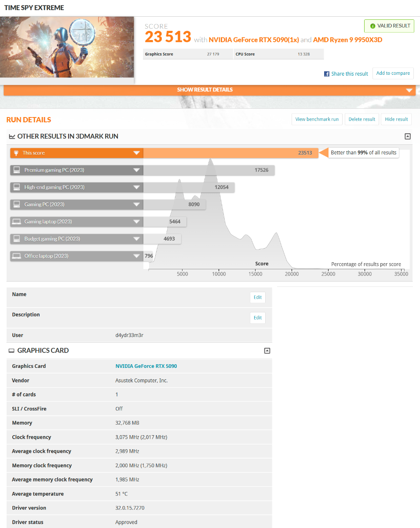Image resolution: width=420 pixels, height=528 pixels.
Task: Click the green Valid Result check icon
Action: [x=373, y=26]
